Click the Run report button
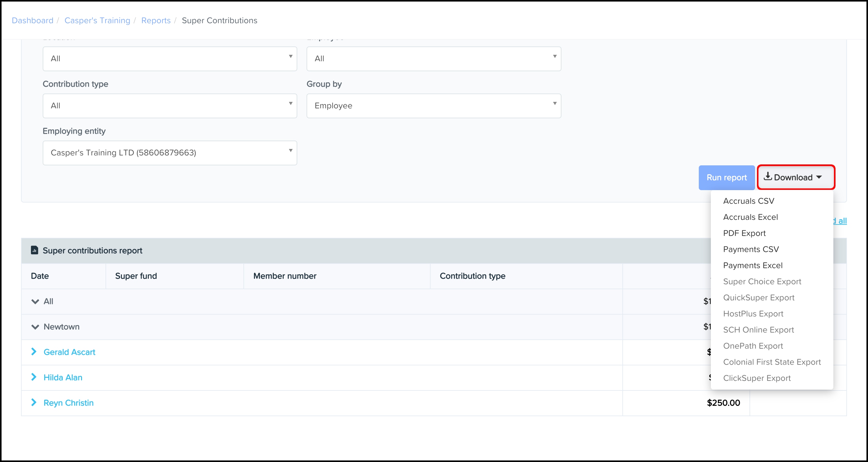 pyautogui.click(x=726, y=178)
